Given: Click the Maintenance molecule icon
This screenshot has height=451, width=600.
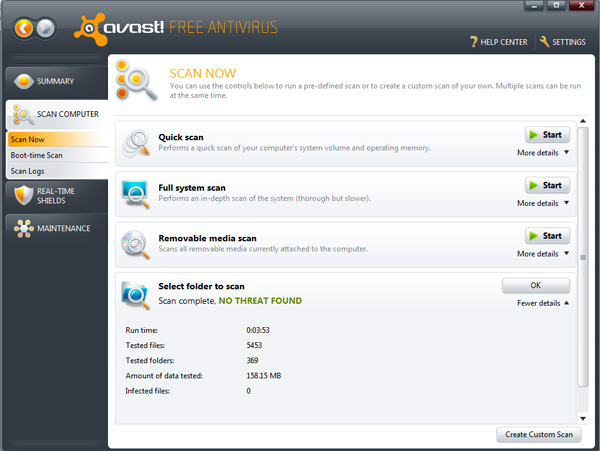Looking at the screenshot, I should coord(24,228).
